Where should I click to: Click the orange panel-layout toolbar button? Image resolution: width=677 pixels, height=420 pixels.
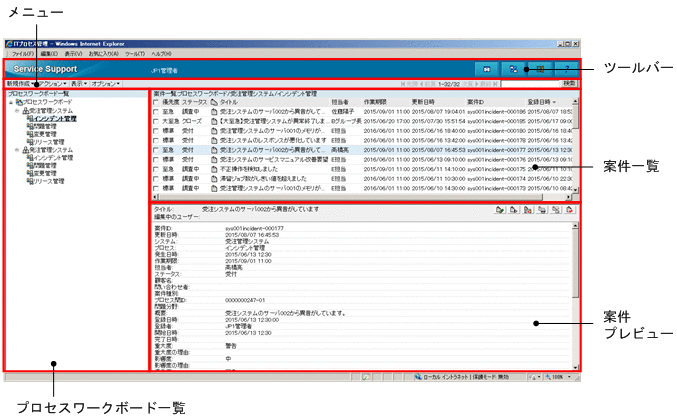(540, 69)
